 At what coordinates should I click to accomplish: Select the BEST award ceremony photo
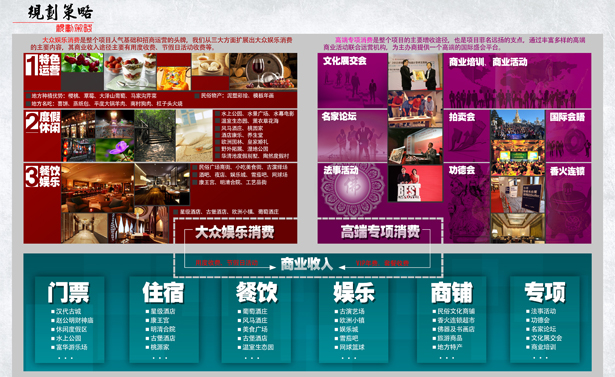[415, 184]
